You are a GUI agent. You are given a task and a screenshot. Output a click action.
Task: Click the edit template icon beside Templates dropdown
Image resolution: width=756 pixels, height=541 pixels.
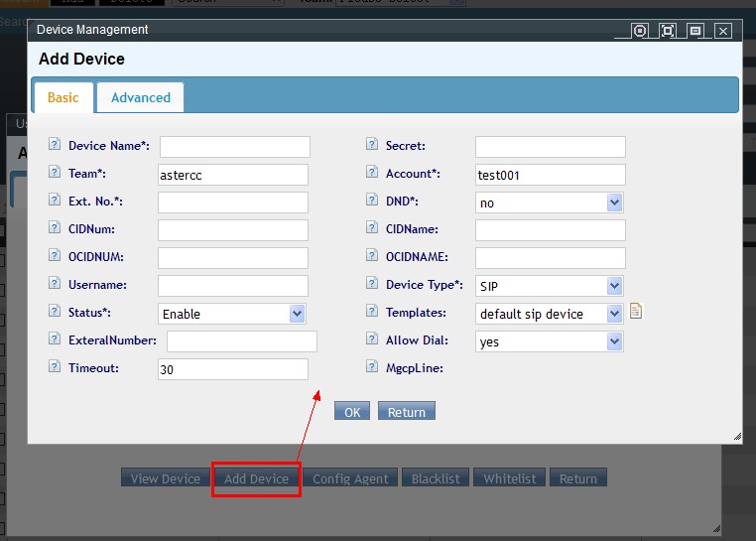point(636,312)
